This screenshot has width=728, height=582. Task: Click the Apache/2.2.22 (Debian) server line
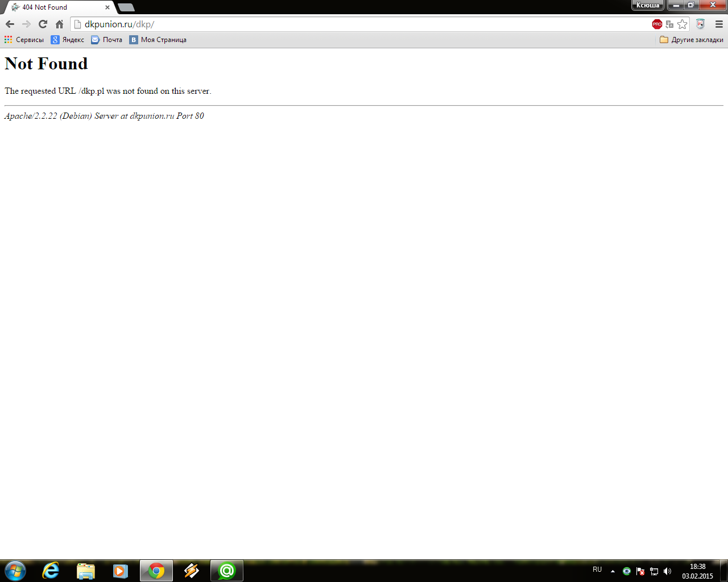tap(104, 116)
